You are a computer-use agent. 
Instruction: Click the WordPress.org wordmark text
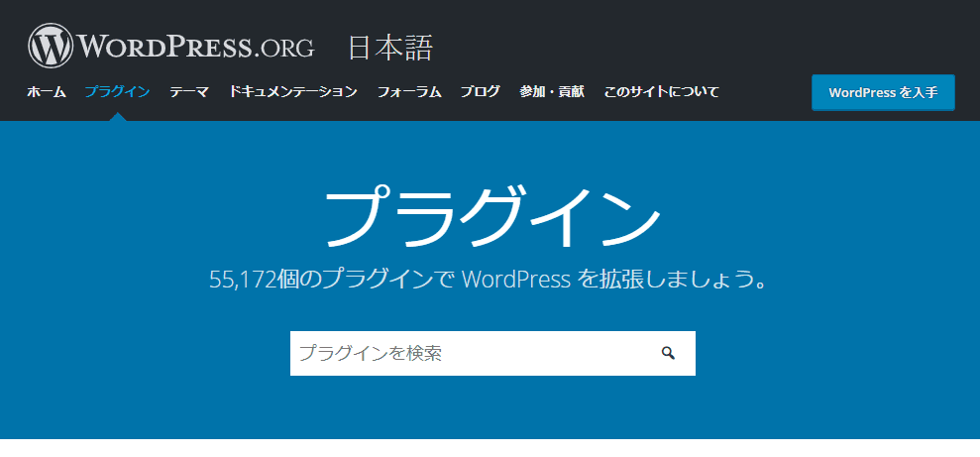pos(195,47)
